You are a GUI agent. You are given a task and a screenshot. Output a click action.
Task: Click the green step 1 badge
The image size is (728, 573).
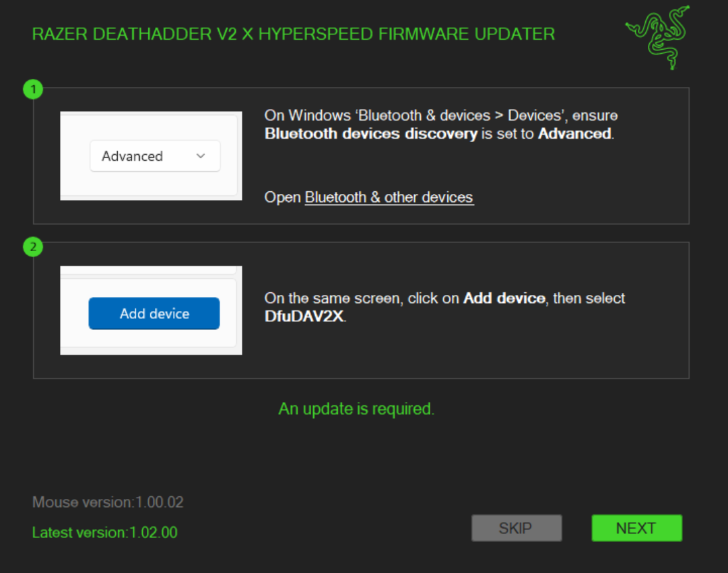click(x=33, y=89)
